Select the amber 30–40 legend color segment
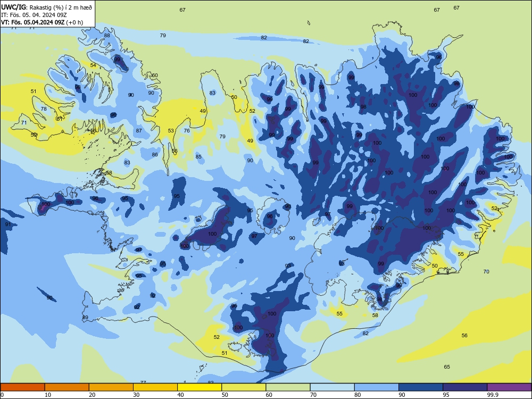Viewport: 532px width, 399px height. [155, 387]
